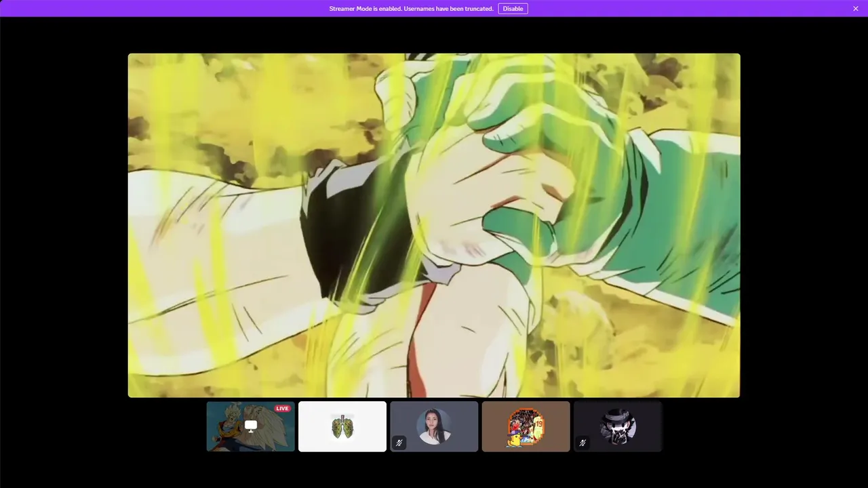868x488 pixels.
Task: Select the brown background cartoon avatar tile
Action: click(526, 426)
